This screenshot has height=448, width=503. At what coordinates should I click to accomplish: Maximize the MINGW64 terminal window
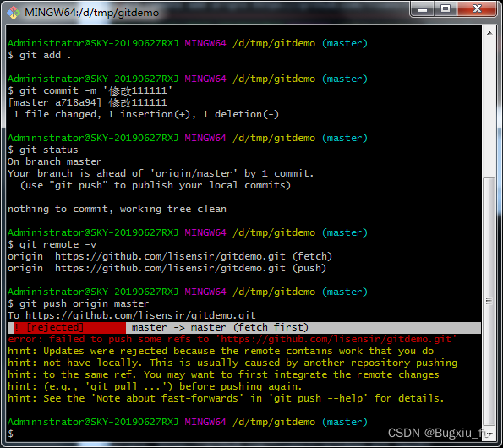pyautogui.click(x=446, y=9)
